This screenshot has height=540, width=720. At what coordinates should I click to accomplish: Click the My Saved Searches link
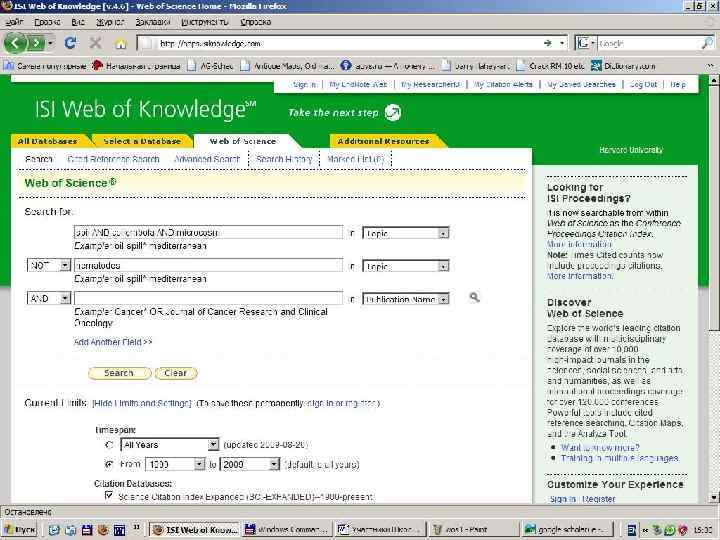(x=581, y=84)
